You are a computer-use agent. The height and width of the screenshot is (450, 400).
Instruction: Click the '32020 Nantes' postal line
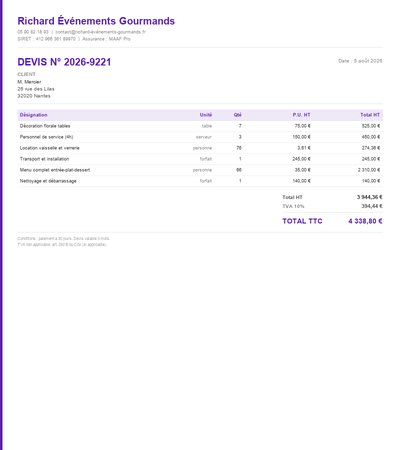click(x=34, y=96)
